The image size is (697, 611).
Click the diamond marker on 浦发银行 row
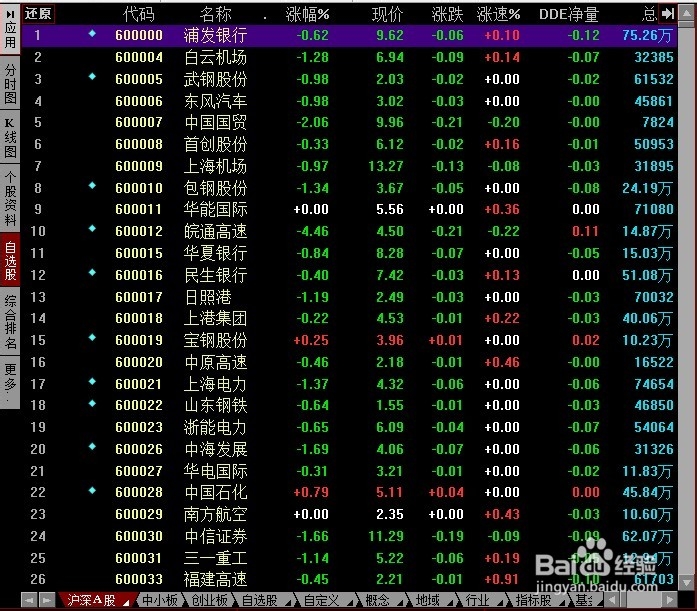(92, 33)
